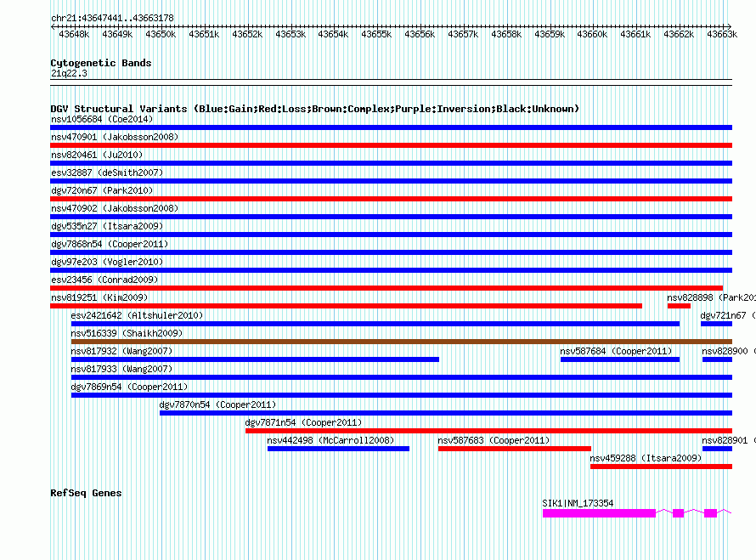Open the dgv7871n54 (Cooper2011) label
756x560 pixels.
point(303,422)
